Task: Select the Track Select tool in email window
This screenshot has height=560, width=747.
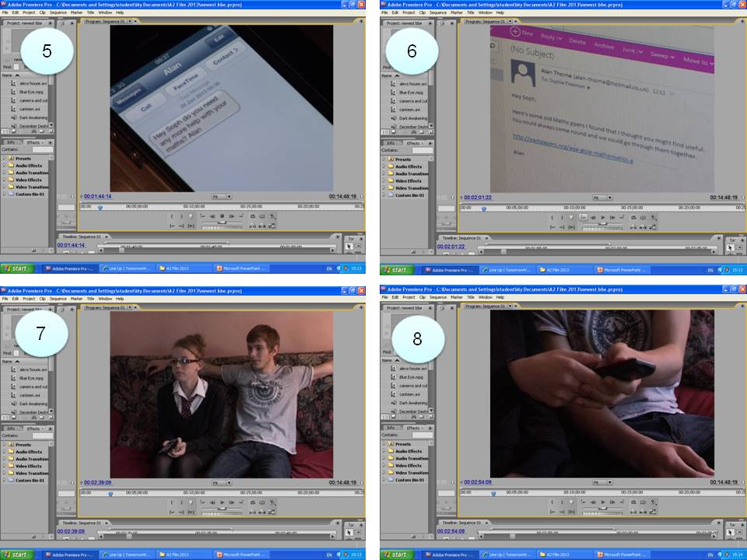Action: pyautogui.click(x=738, y=247)
